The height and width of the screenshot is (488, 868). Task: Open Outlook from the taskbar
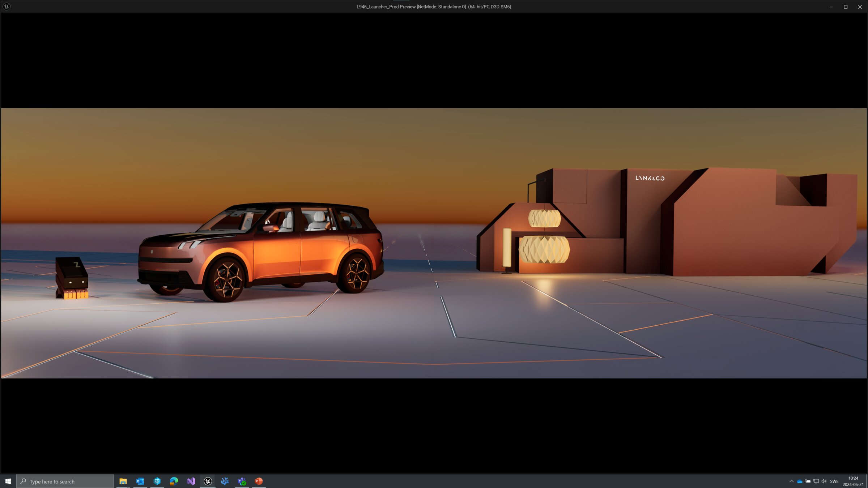click(x=140, y=481)
